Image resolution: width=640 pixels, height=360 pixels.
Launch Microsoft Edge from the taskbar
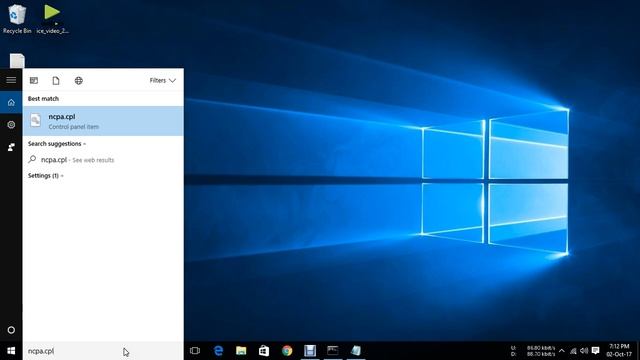218,351
